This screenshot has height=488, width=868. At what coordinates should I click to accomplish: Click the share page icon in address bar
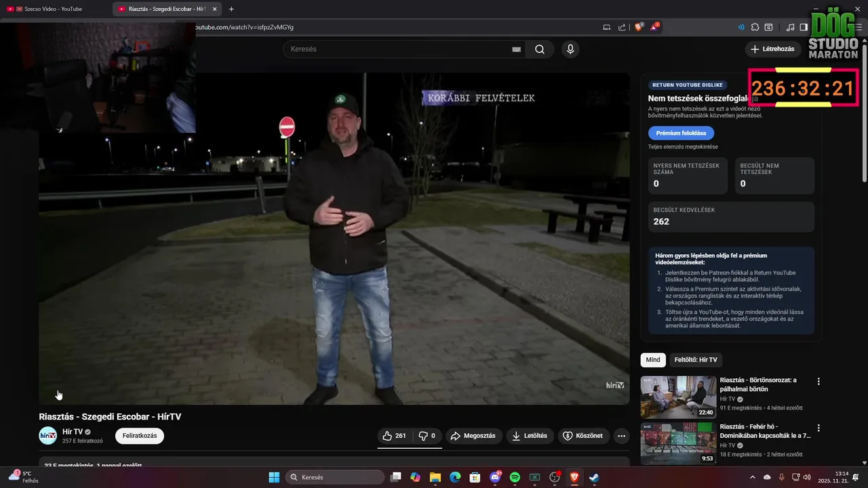(622, 27)
